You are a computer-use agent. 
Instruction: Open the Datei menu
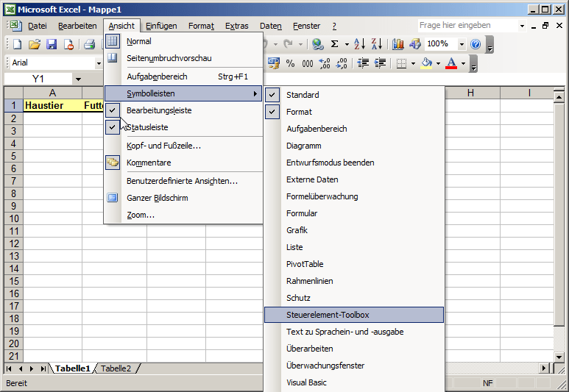tap(38, 26)
